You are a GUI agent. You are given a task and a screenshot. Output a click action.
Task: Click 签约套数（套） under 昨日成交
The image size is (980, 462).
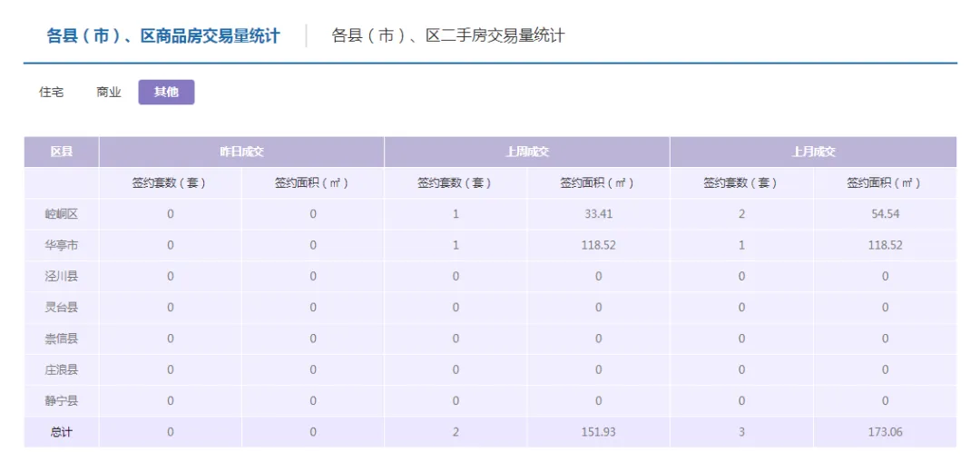(170, 183)
